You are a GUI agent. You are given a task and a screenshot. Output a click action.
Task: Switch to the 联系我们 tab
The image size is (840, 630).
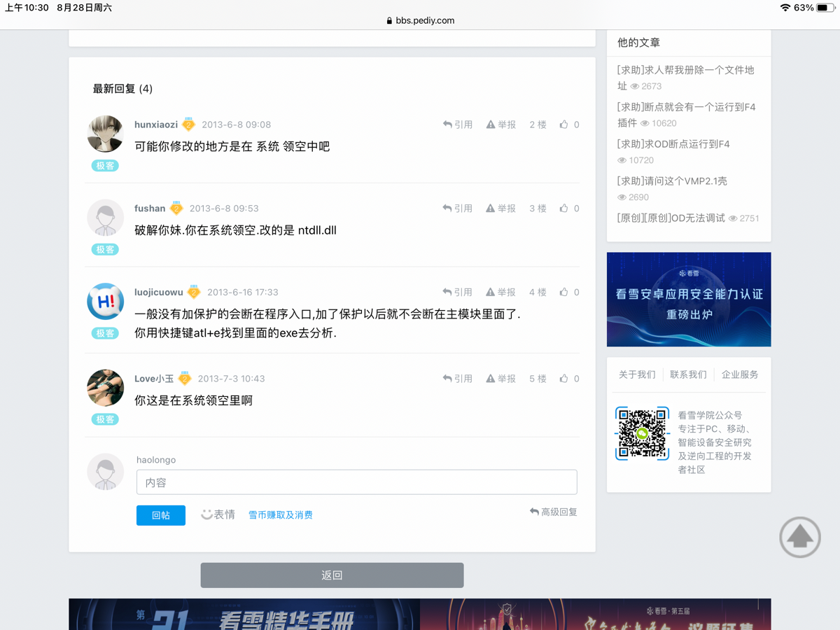[688, 374]
